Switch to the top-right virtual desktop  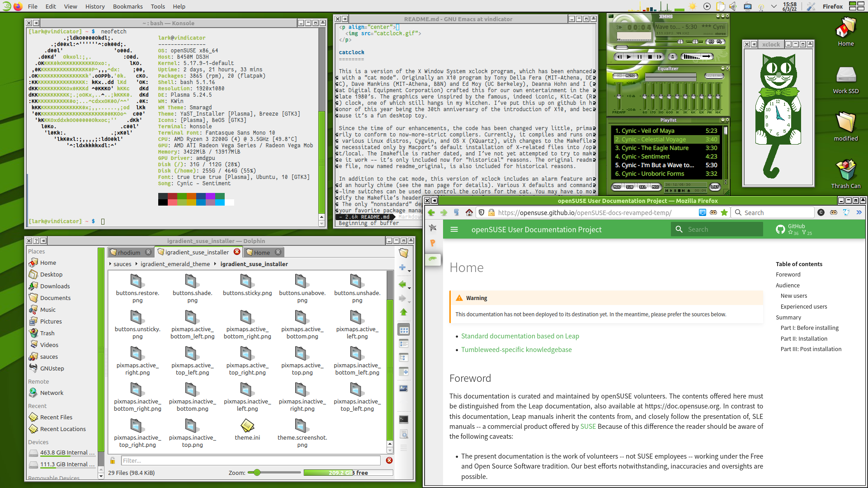(x=861, y=4)
